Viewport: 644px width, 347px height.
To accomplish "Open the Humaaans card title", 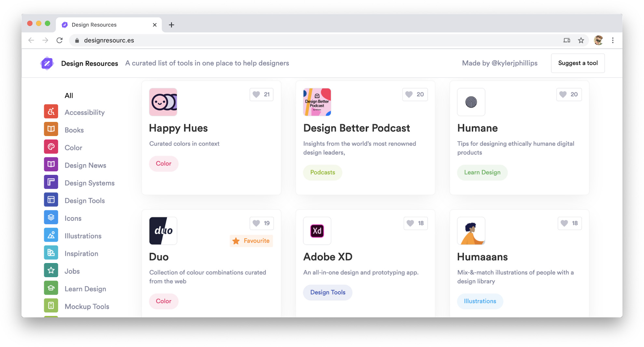I will tap(482, 257).
